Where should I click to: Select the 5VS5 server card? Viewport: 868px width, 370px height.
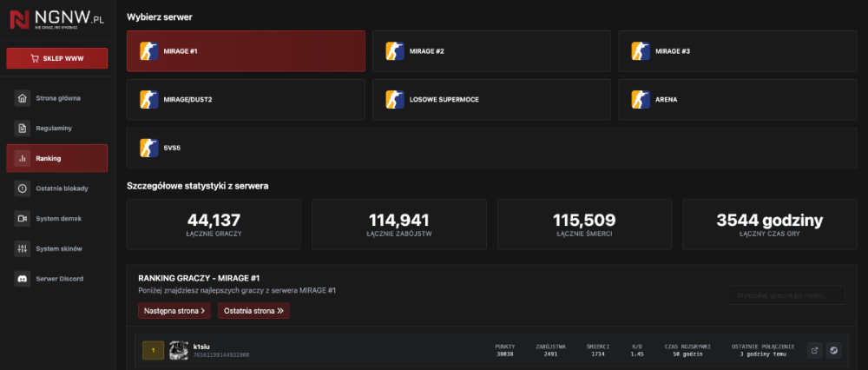[x=491, y=148]
